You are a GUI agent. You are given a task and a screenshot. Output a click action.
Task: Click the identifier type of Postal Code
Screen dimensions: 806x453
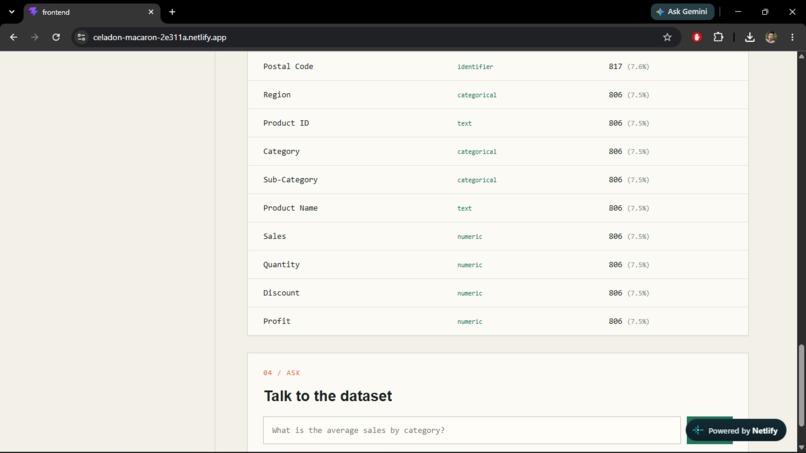coord(475,67)
